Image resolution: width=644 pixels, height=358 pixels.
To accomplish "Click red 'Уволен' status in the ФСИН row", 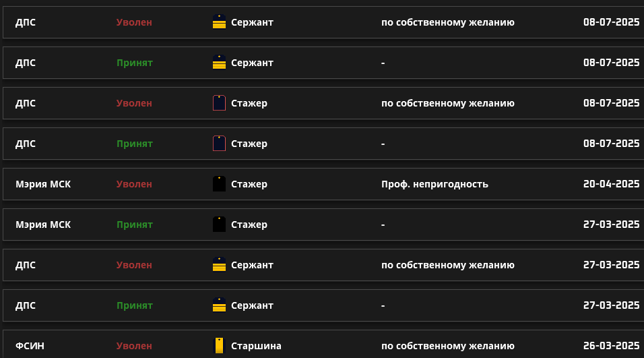I will point(134,346).
